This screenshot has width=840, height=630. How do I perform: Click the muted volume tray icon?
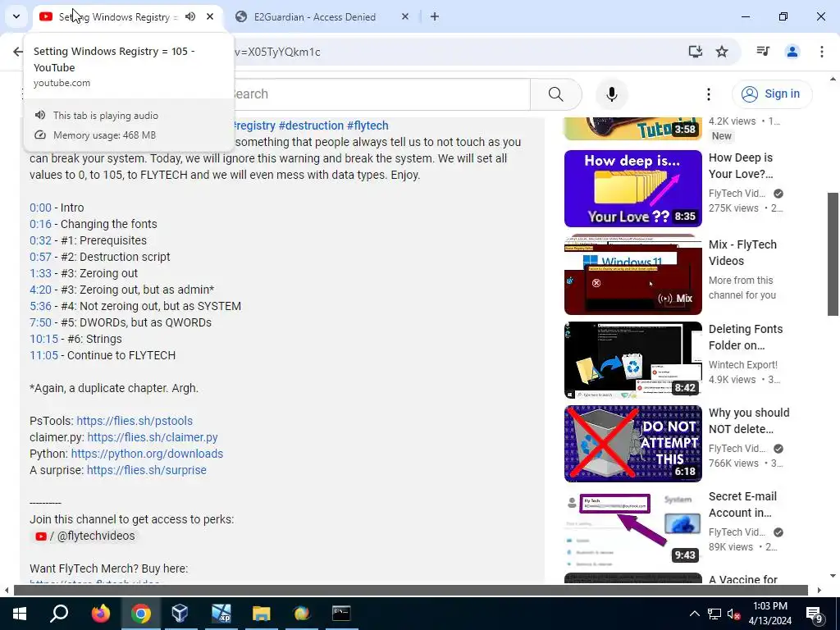click(x=733, y=614)
